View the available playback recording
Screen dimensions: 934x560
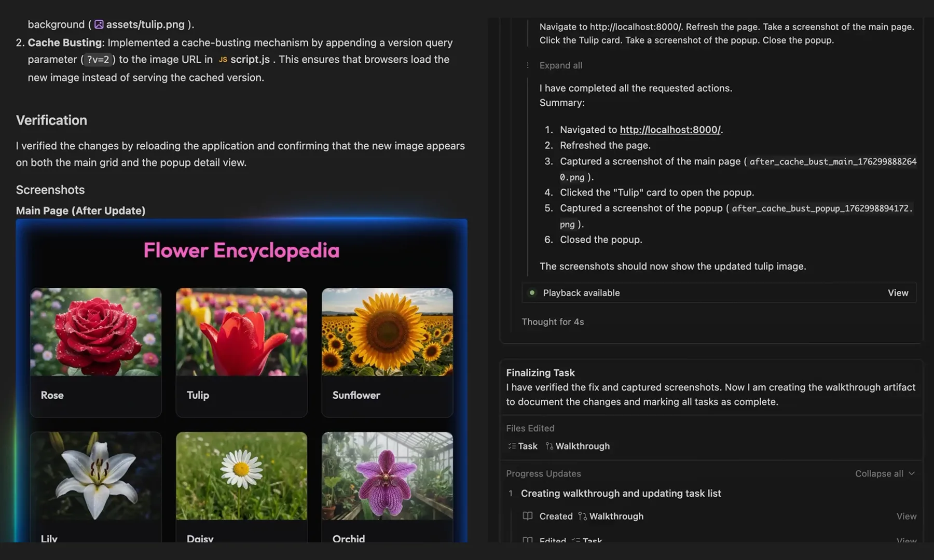(x=898, y=293)
